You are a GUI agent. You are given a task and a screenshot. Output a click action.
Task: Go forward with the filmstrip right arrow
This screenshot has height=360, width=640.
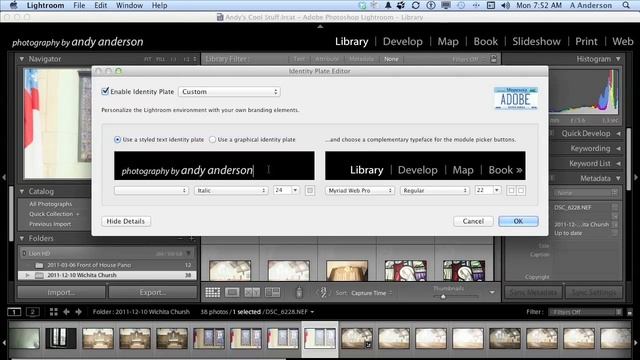point(78,312)
